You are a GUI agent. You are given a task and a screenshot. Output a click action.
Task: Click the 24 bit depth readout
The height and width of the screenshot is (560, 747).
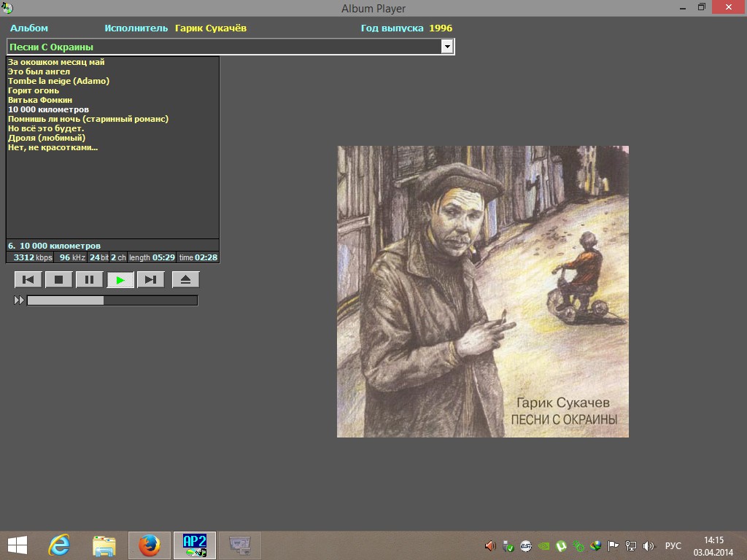click(99, 257)
